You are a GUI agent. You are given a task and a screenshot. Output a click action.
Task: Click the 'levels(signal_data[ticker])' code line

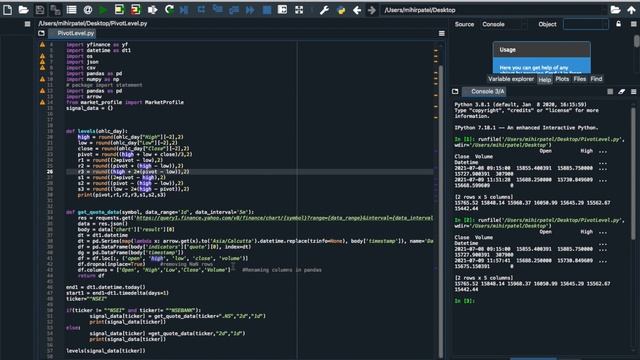(x=106, y=351)
